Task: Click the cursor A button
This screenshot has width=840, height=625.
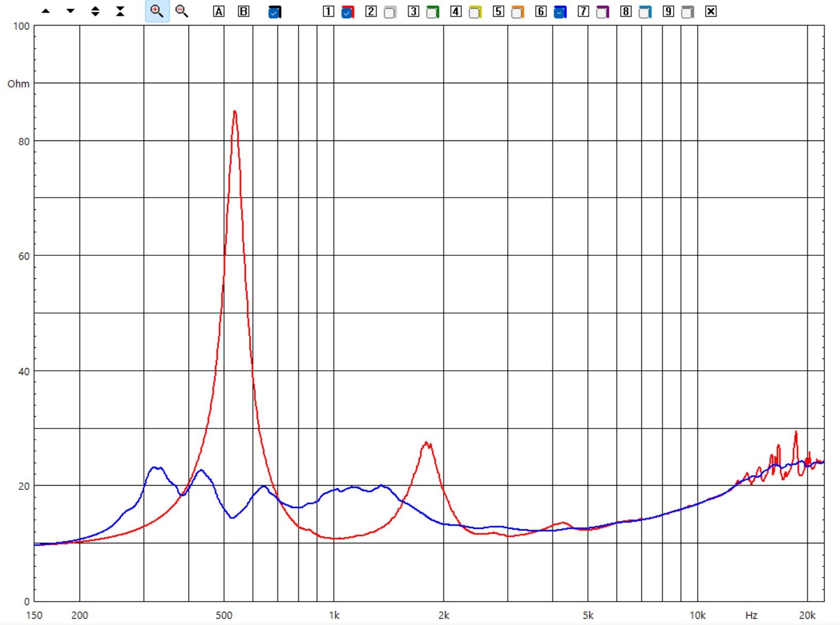Action: pos(219,11)
